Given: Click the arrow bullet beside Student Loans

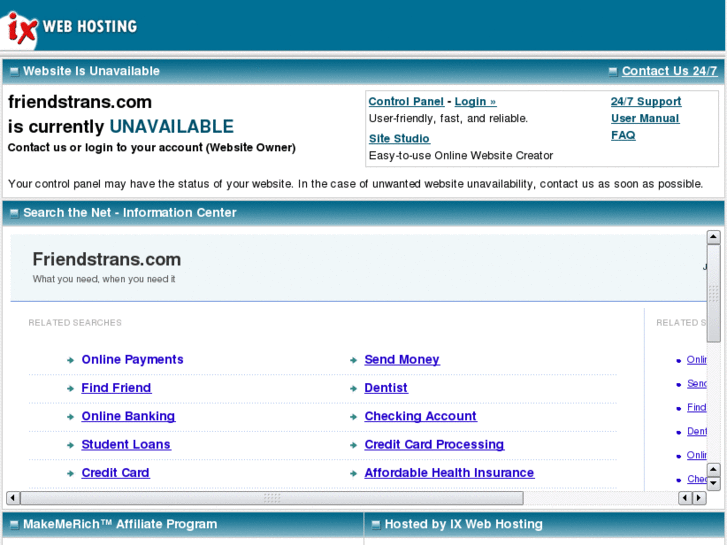Looking at the screenshot, I should 70,445.
